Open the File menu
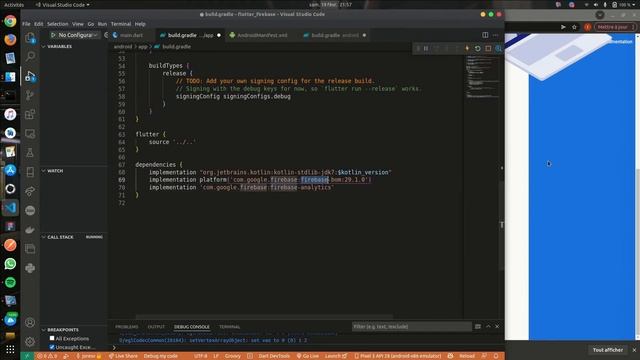640x360 pixels. tap(26, 24)
